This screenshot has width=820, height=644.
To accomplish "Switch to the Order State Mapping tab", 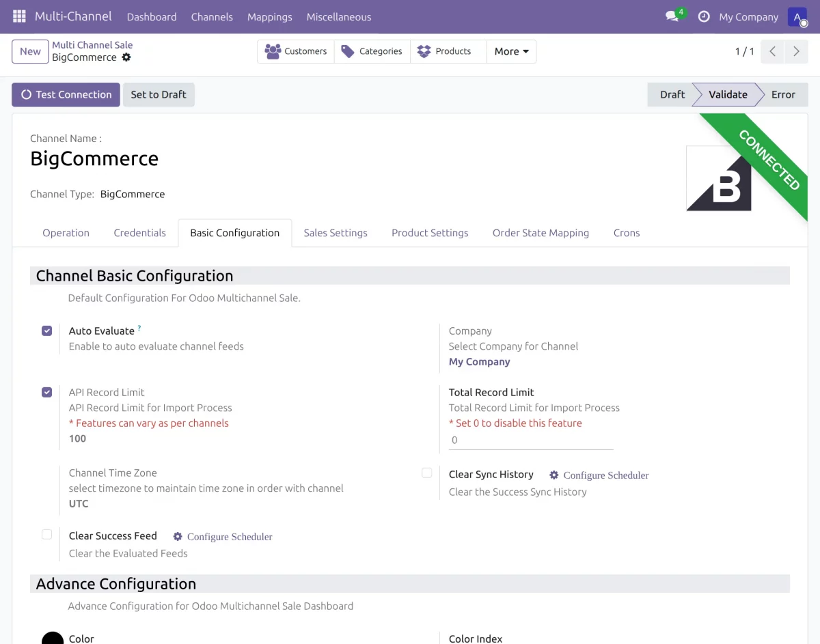I will [541, 233].
